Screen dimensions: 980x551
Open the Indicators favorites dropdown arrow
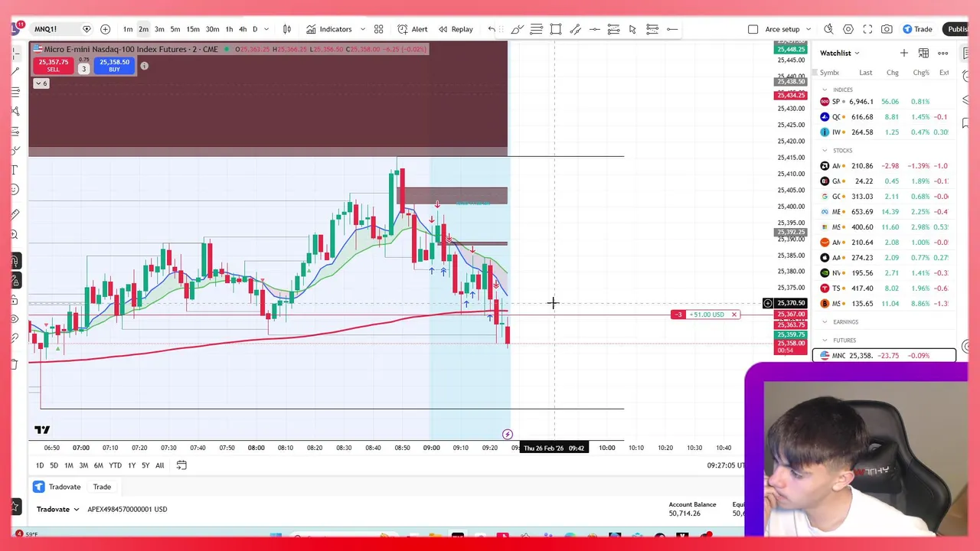[x=362, y=29]
